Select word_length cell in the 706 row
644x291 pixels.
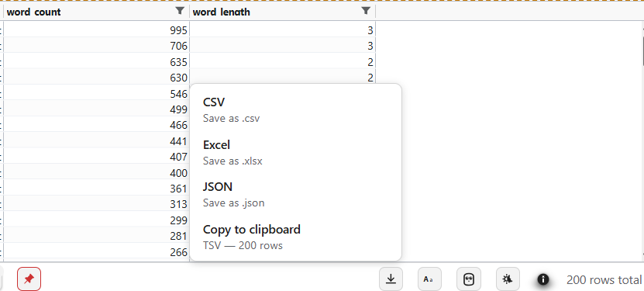point(283,46)
